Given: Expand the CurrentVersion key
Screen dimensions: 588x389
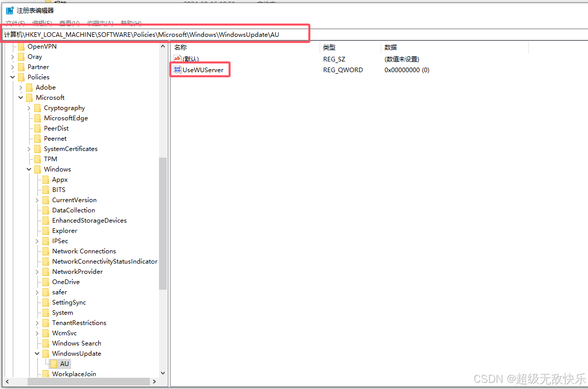Looking at the screenshot, I should pos(37,200).
